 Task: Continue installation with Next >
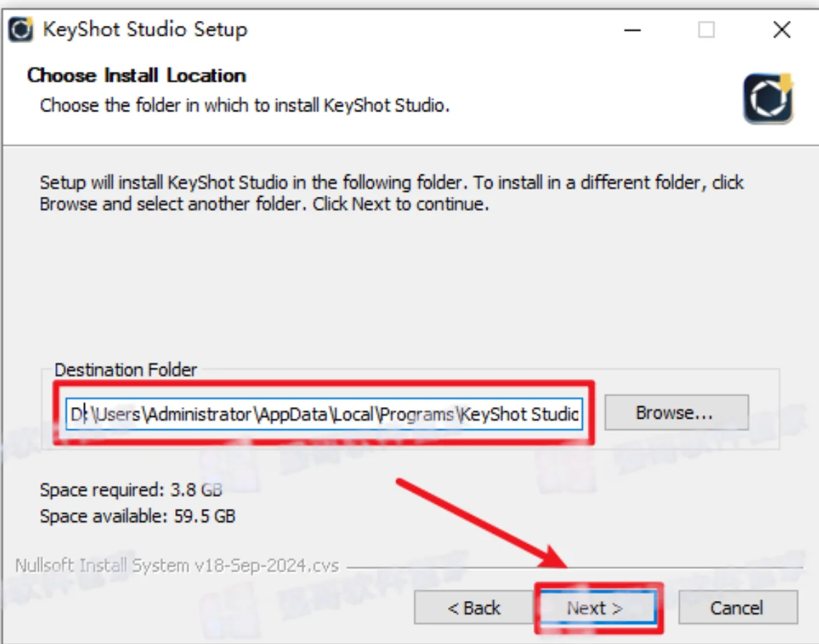point(597,607)
